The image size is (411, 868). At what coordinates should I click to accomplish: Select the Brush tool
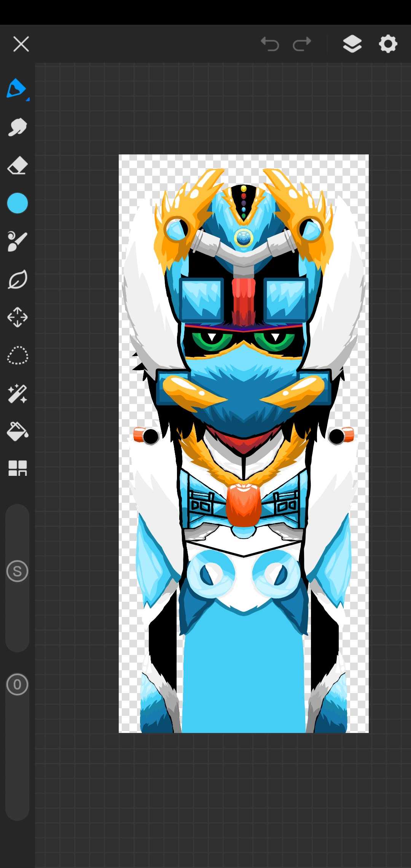pyautogui.click(x=17, y=89)
